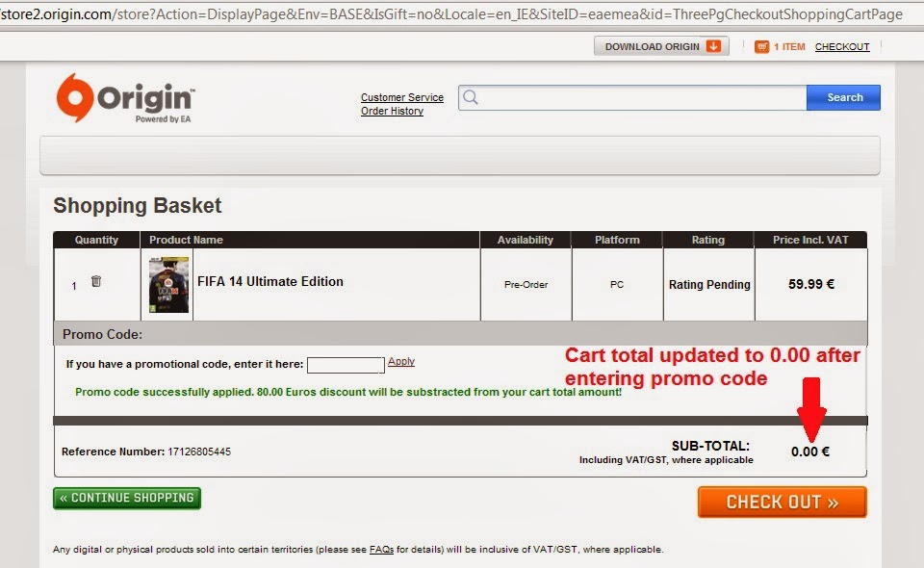Viewport: 924px width, 568px height.
Task: Click the Promo Code section label
Action: tap(103, 334)
